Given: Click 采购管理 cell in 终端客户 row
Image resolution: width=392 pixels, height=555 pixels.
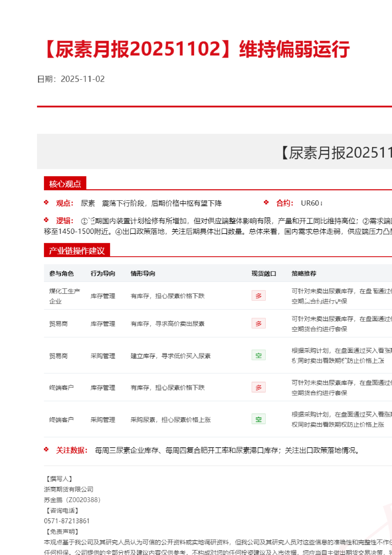Looking at the screenshot, I should click(103, 420).
